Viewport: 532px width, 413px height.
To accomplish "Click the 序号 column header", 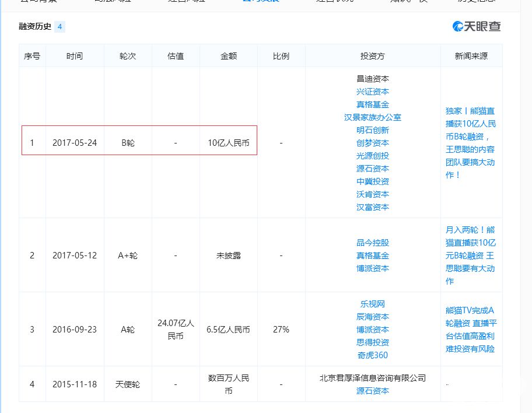I will pyautogui.click(x=32, y=56).
